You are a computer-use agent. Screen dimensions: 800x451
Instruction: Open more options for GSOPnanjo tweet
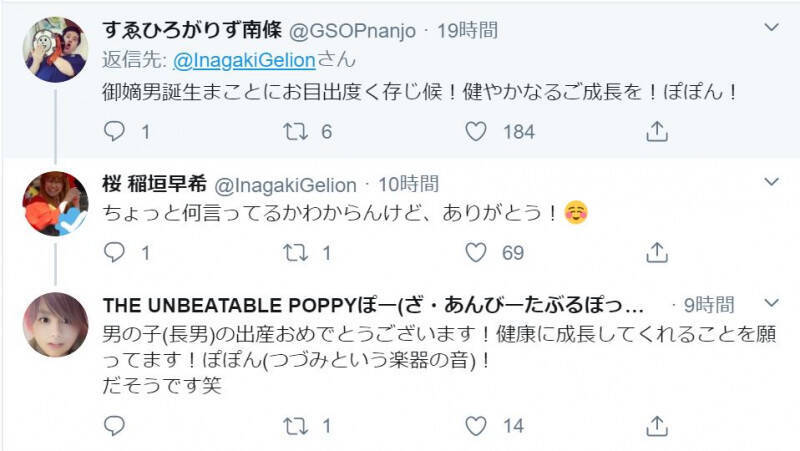pos(771,28)
